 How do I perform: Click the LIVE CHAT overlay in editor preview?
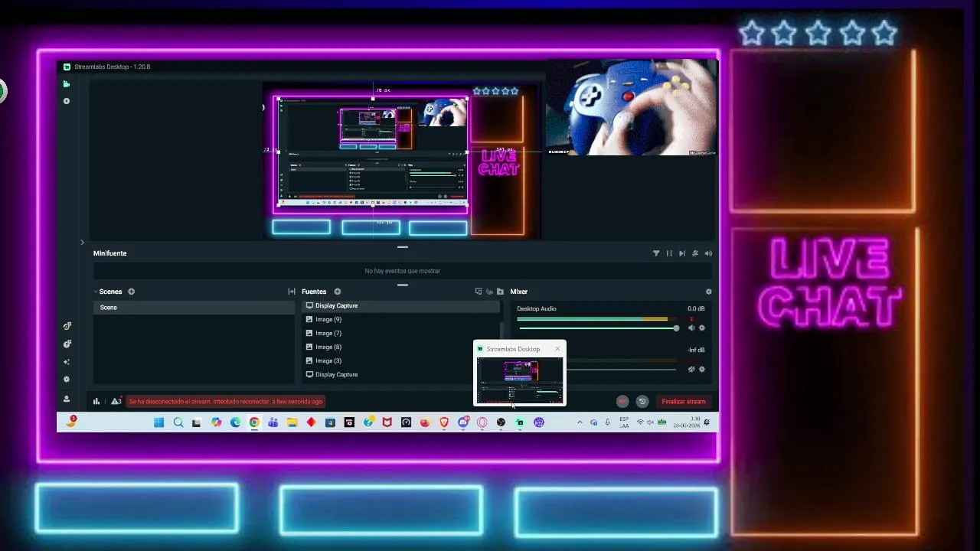tap(498, 162)
